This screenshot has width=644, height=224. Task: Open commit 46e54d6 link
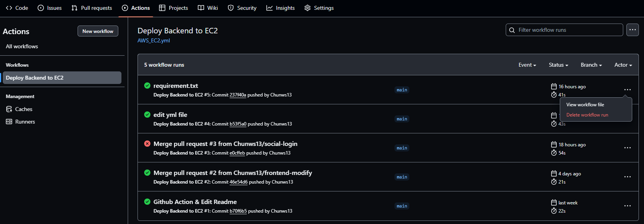(x=239, y=182)
